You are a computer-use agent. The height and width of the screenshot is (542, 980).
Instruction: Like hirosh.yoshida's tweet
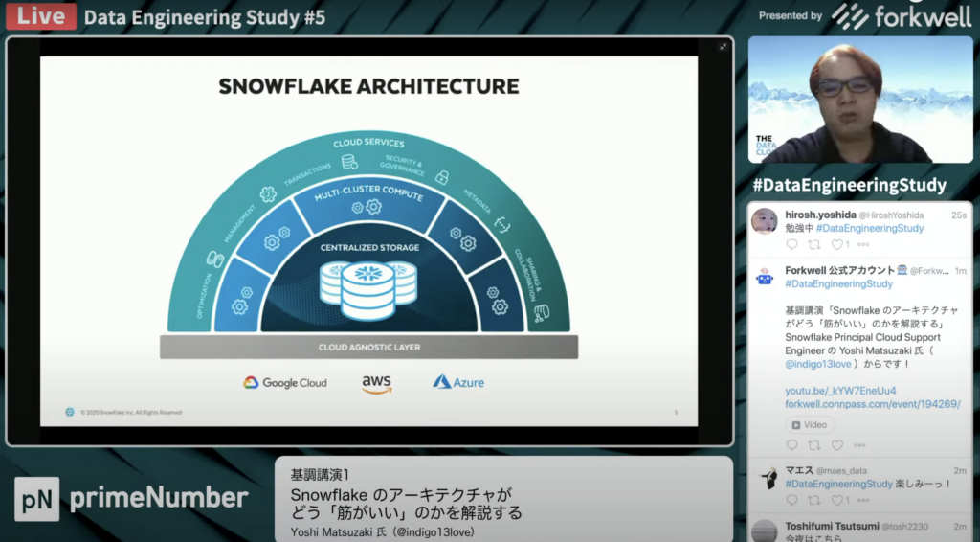[837, 245]
